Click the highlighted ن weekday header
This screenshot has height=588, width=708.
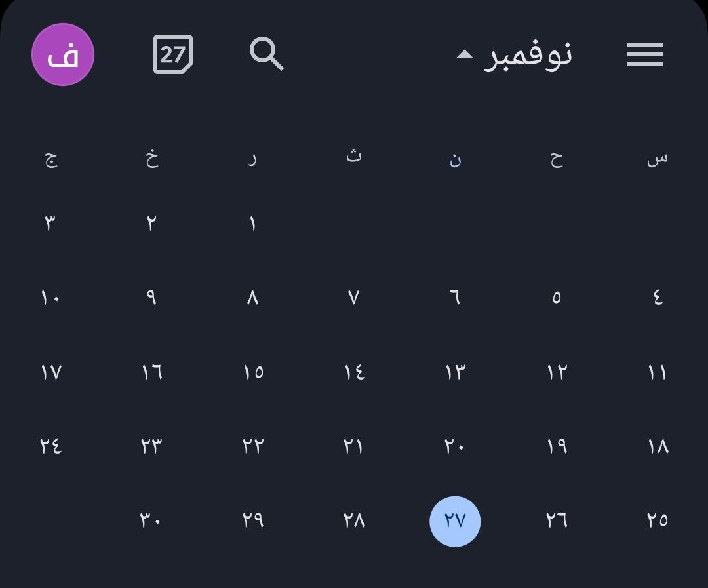tap(455, 159)
